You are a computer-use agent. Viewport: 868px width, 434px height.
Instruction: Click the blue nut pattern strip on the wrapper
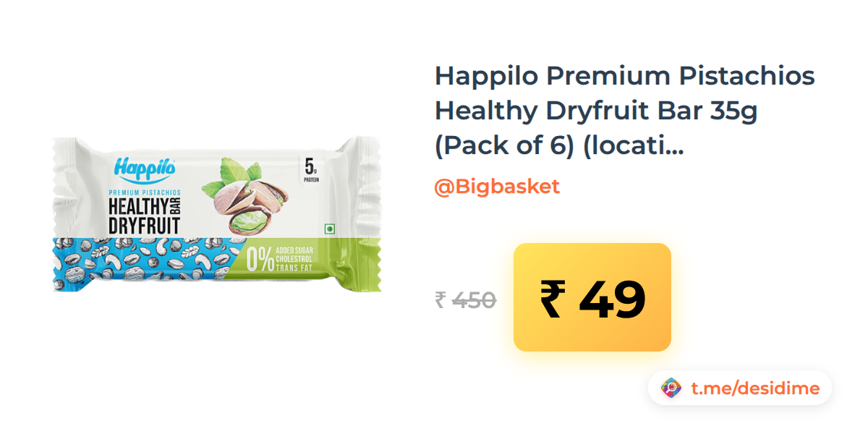[x=145, y=265]
